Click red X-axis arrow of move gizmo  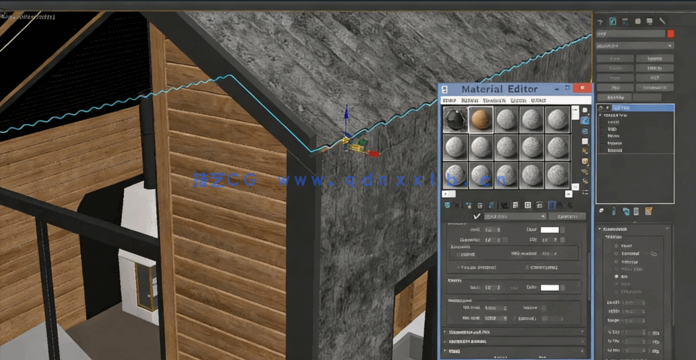372,153
